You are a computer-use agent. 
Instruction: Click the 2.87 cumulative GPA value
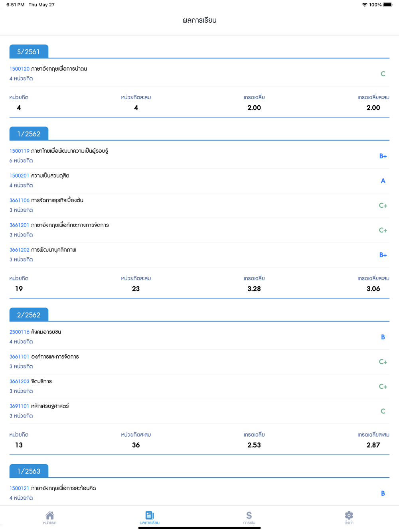pos(373,445)
